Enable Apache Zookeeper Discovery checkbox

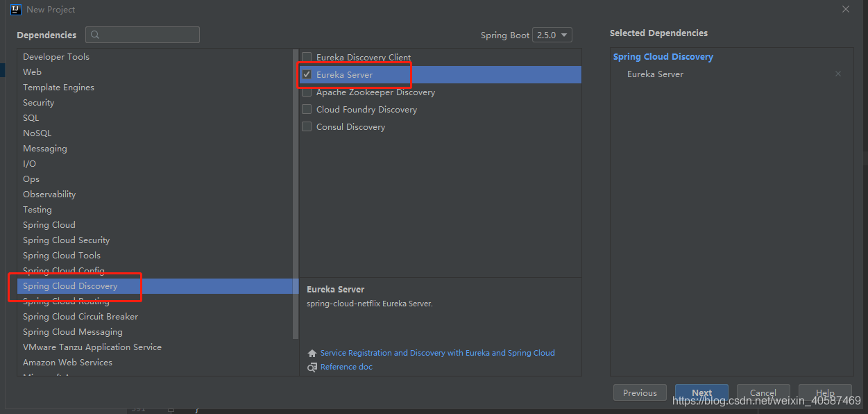[307, 92]
